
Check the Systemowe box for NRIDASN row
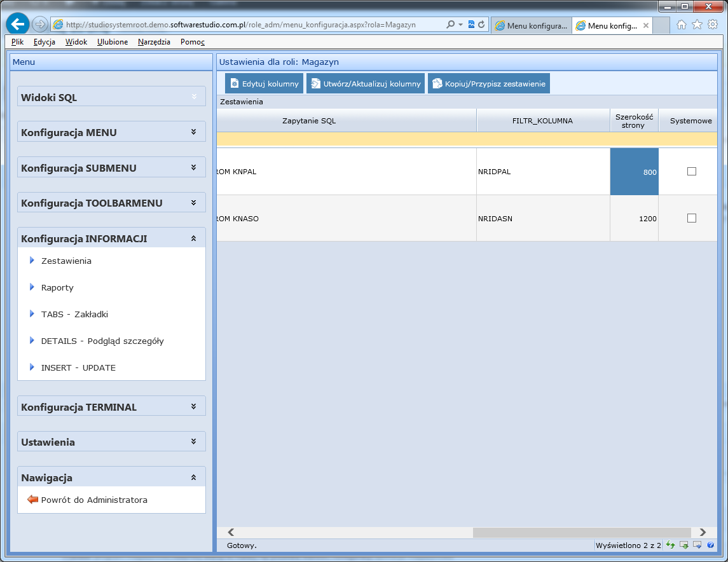click(692, 218)
